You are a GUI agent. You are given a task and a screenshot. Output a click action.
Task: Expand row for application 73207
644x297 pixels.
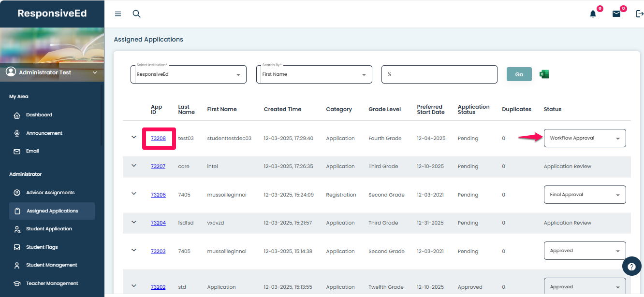[134, 166]
